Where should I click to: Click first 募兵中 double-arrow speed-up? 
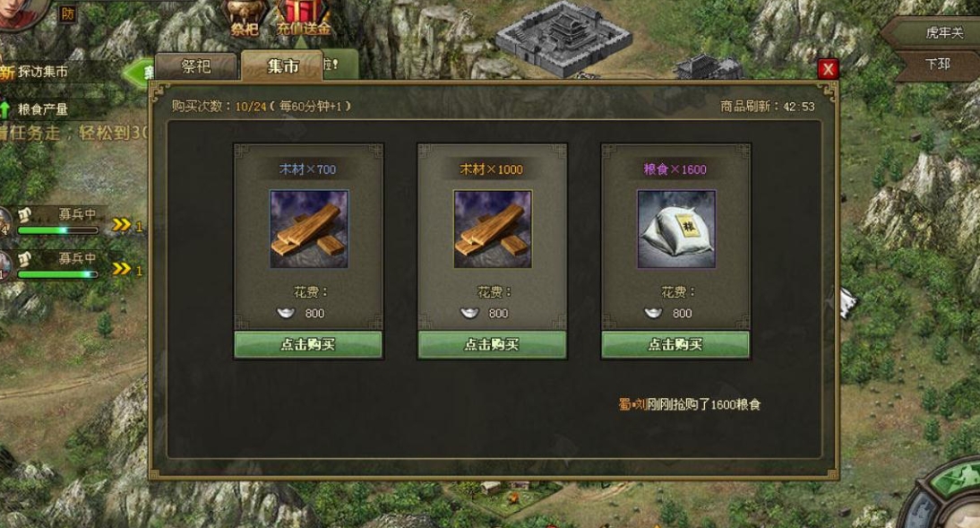pos(121,225)
